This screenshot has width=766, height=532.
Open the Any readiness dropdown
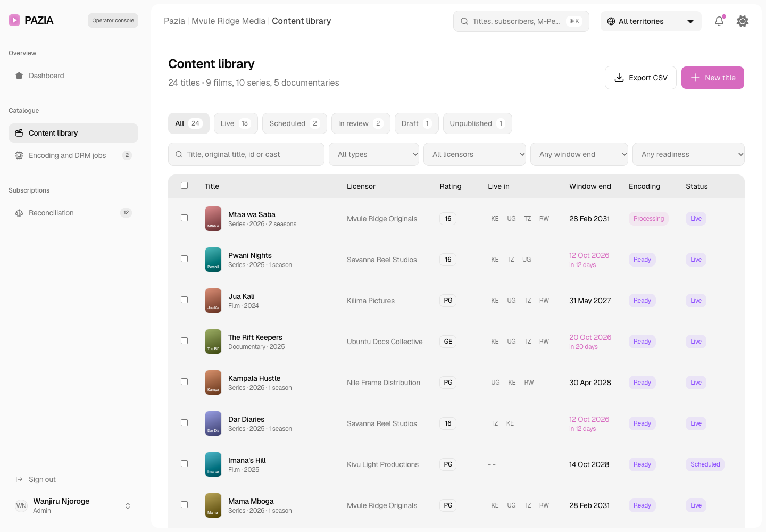[x=689, y=154]
